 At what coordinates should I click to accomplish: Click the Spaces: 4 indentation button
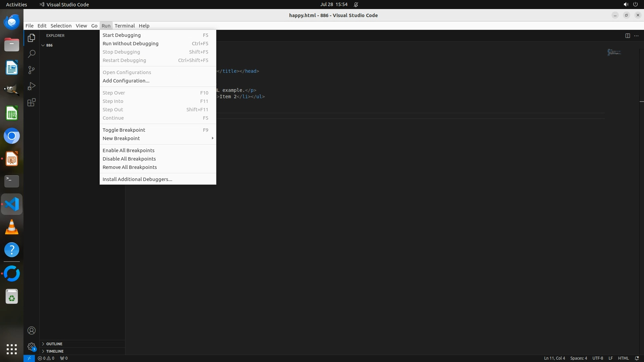(579, 358)
